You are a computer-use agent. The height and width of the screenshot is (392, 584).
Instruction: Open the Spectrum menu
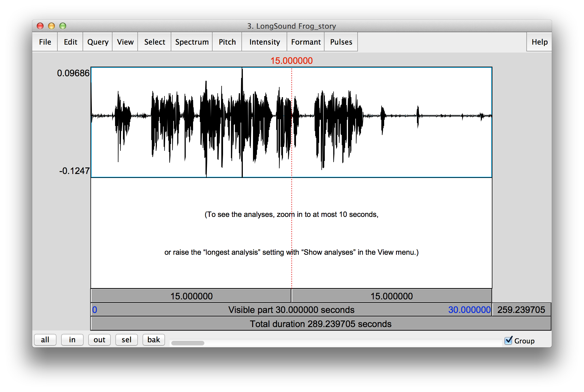point(192,42)
